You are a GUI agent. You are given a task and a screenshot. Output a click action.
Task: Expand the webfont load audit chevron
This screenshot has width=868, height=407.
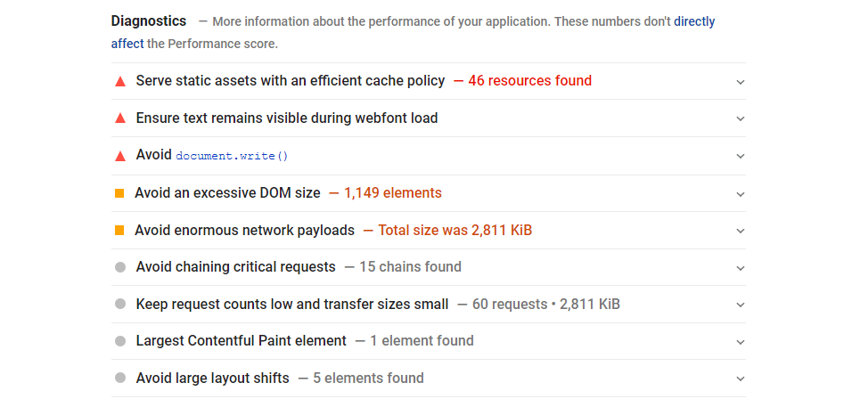tap(740, 118)
